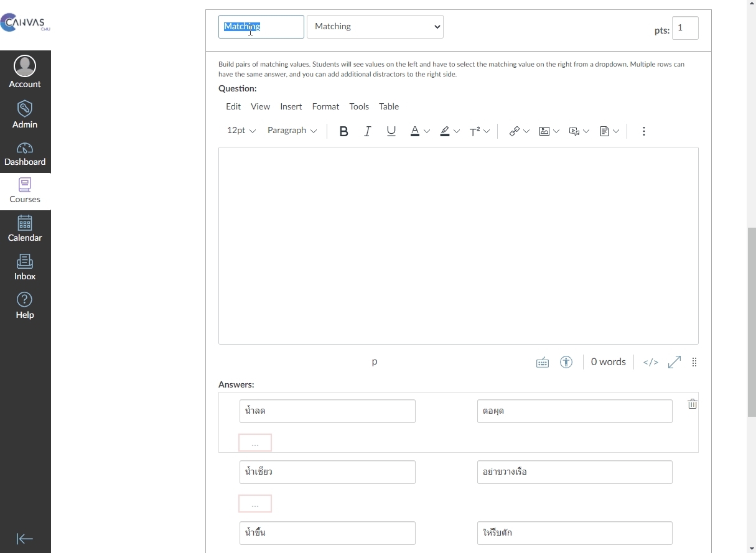
Task: Apply underline formatting
Action: pos(391,131)
